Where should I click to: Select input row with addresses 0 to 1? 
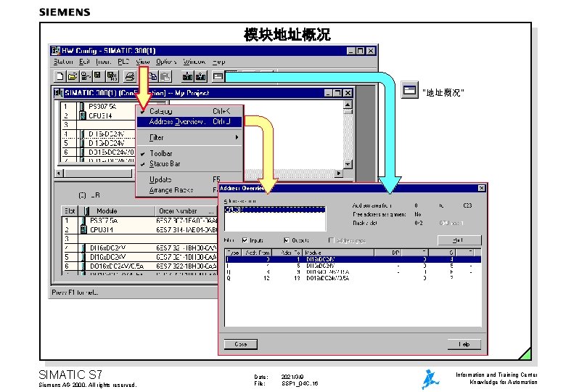[x=353, y=259]
